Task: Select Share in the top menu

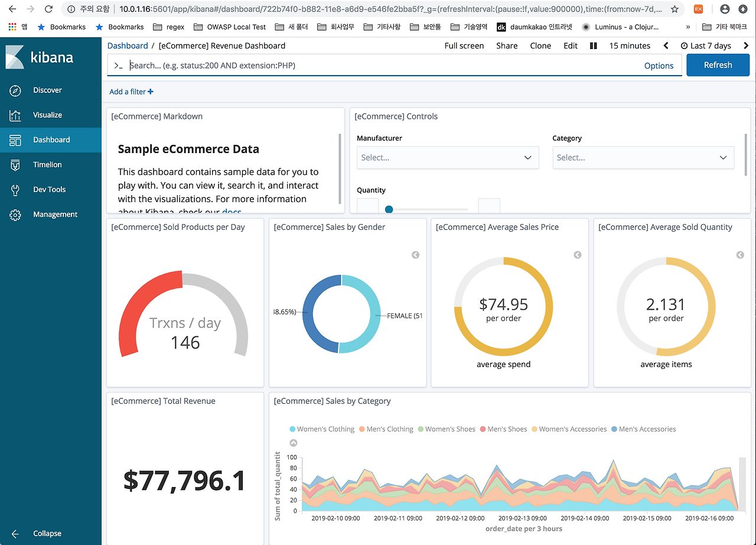Action: (x=506, y=46)
